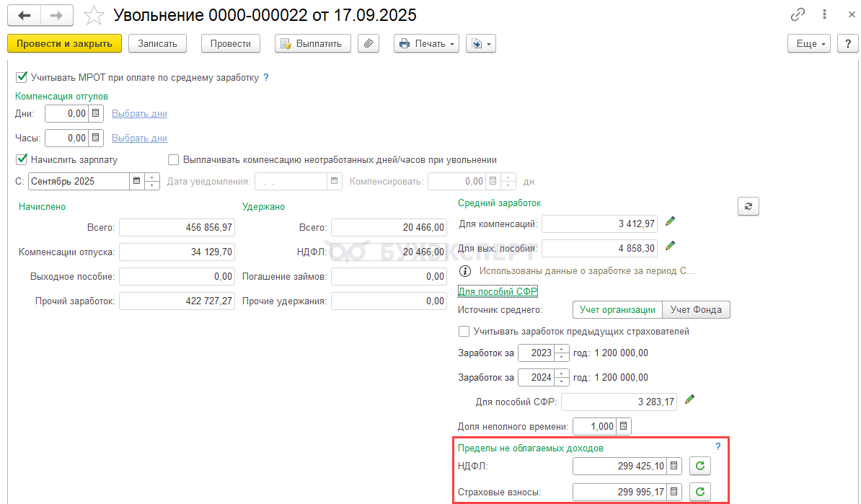This screenshot has width=861, height=504.
Task: Click Провести и закрыть button
Action: tap(64, 43)
